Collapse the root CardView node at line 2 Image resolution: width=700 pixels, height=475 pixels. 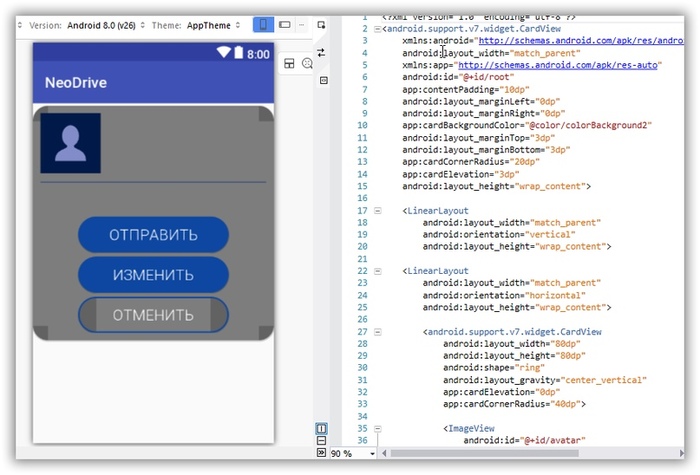[377, 30]
